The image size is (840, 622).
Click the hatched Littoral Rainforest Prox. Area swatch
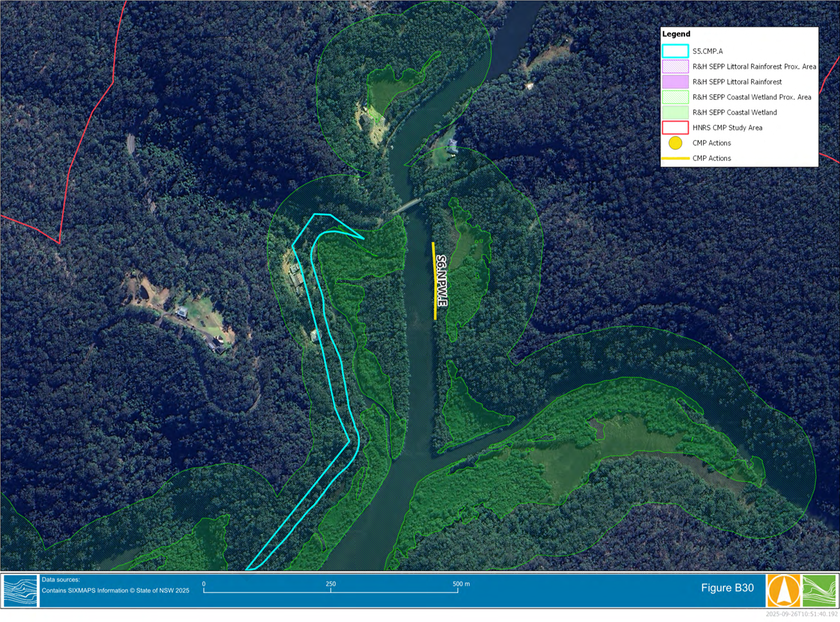point(675,66)
